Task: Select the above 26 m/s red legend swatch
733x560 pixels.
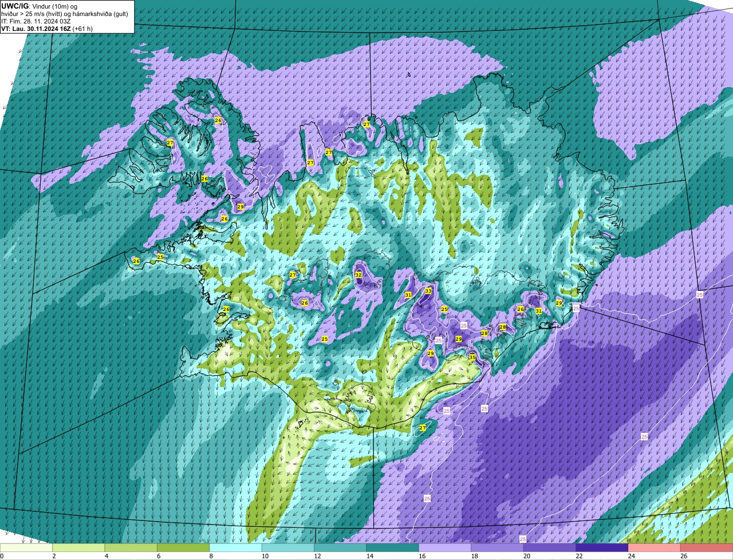Action: [x=707, y=548]
